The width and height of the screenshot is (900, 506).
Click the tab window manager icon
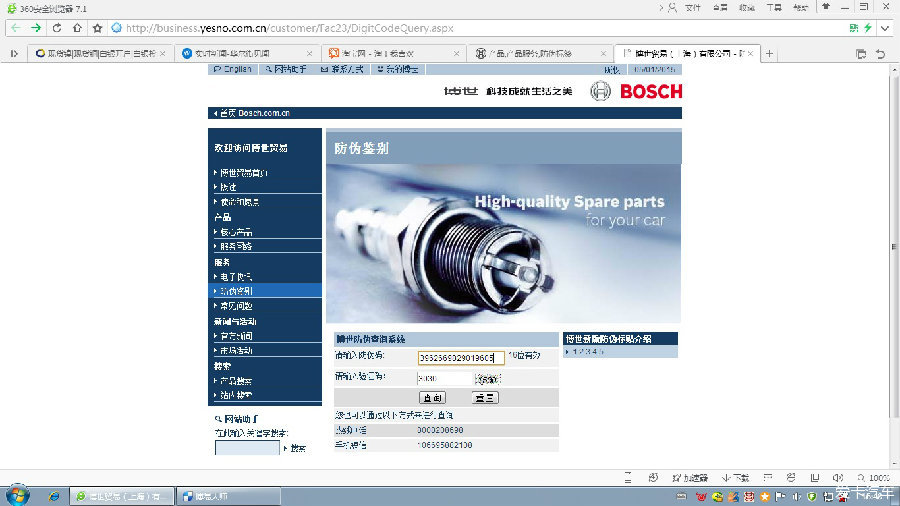pos(860,53)
